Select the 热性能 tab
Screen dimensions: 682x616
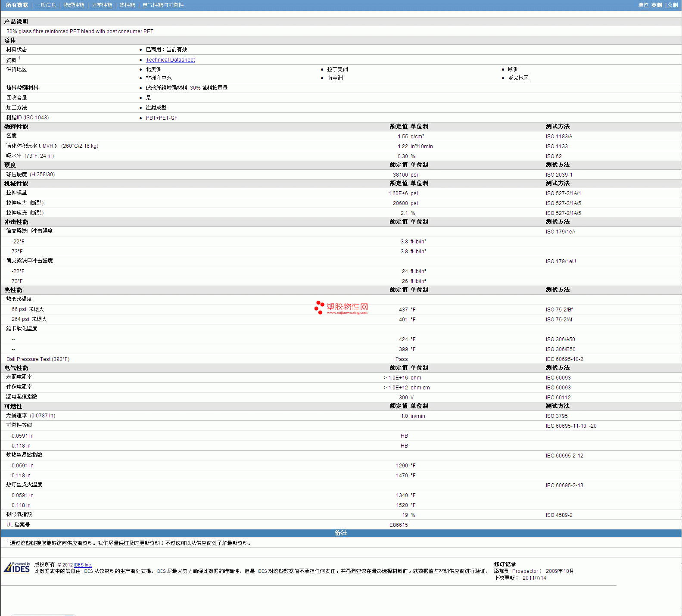(x=127, y=5)
